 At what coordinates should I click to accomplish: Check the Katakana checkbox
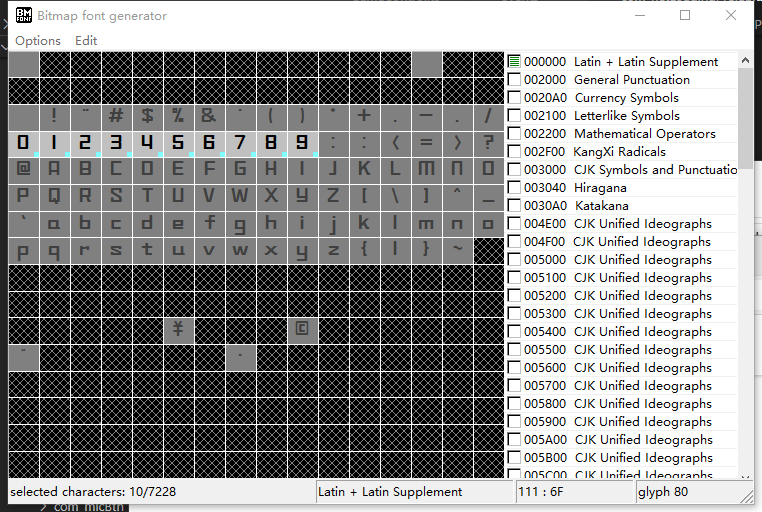514,205
